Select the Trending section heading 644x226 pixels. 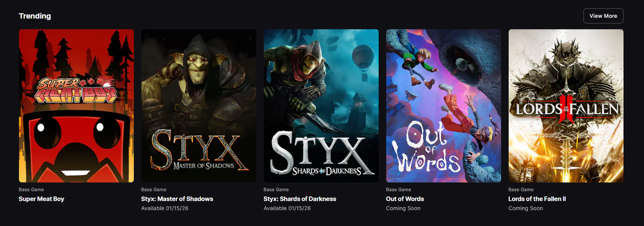pos(35,16)
